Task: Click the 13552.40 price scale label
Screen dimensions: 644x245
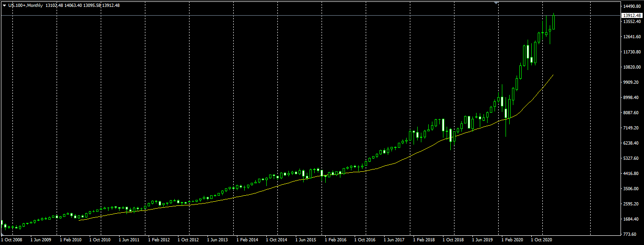Action: (x=632, y=22)
